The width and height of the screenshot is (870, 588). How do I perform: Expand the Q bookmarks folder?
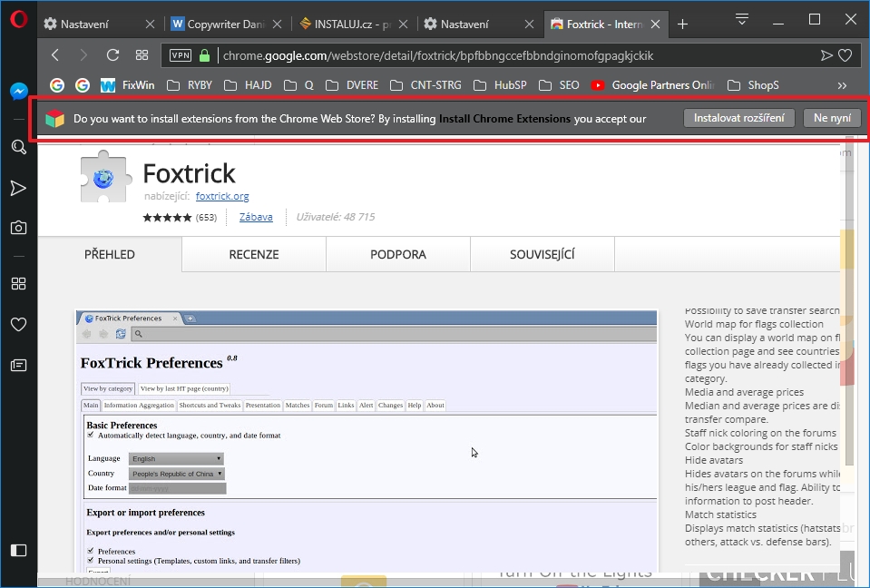(298, 85)
